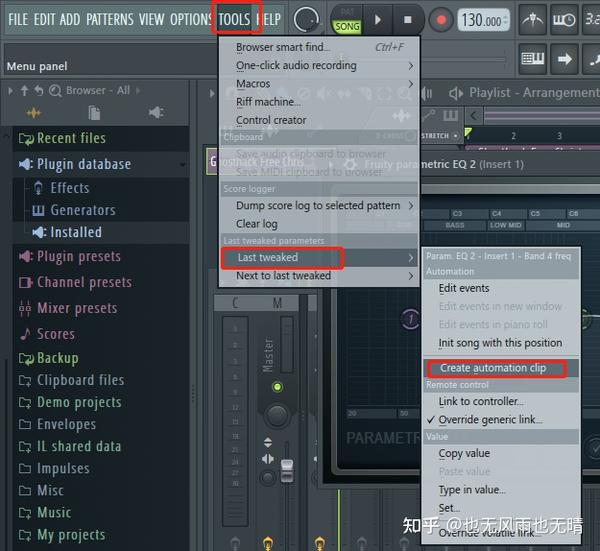Viewport: 600px width, 551px height.
Task: Click the right arrow step icon
Action: pos(564,59)
